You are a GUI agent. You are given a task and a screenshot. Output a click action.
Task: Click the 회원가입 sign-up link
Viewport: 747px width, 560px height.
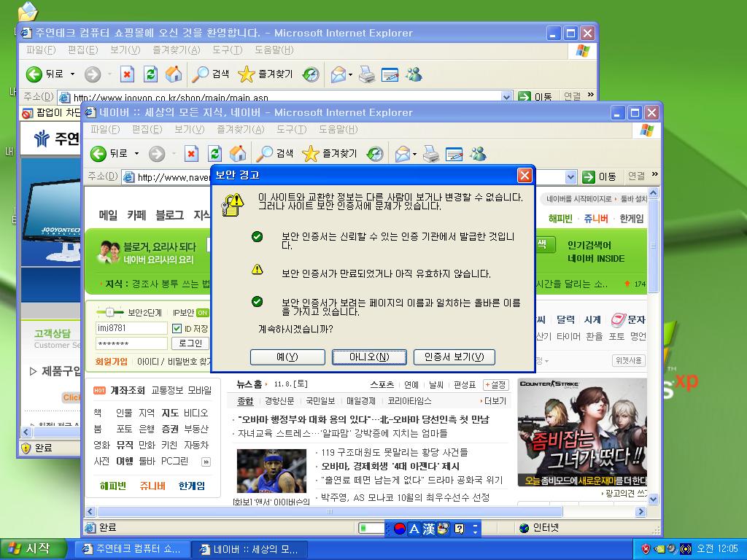tap(112, 362)
